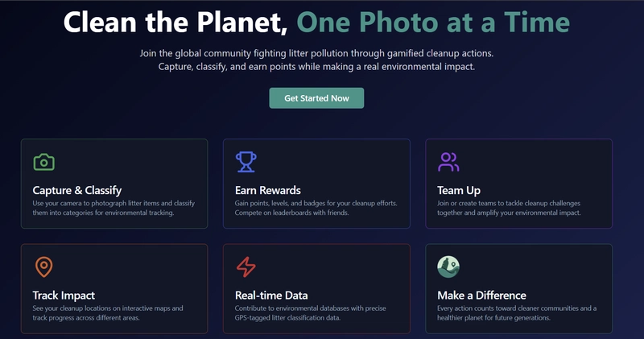Click the orange map pin icon
The image size is (644, 339).
point(44,267)
